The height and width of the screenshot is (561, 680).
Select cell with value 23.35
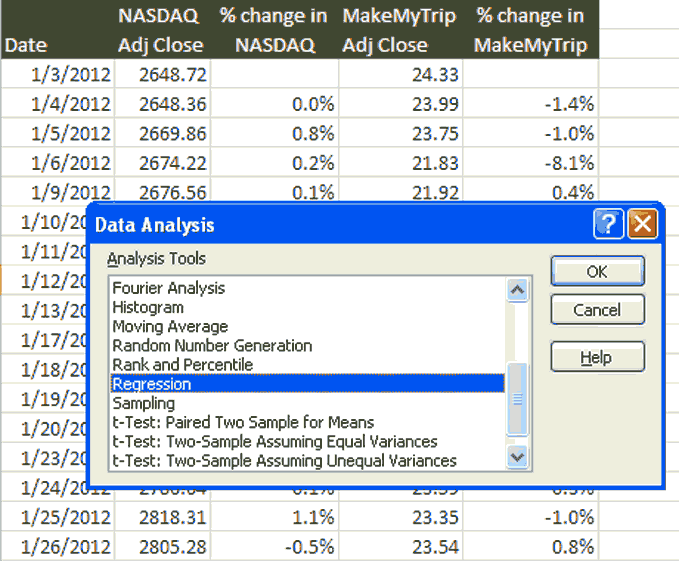[400, 517]
